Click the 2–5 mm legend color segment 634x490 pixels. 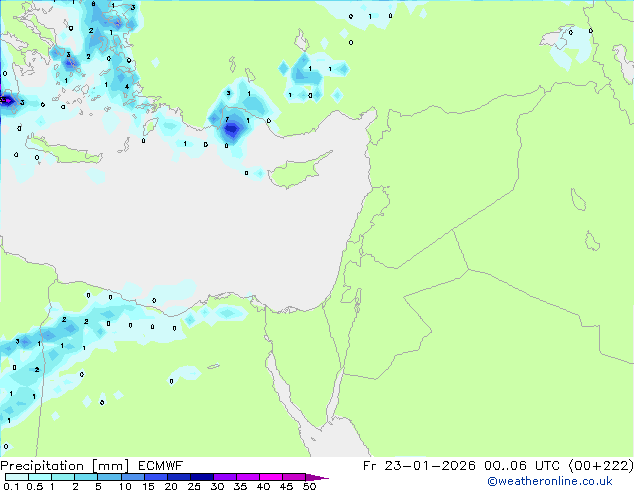click(86, 477)
